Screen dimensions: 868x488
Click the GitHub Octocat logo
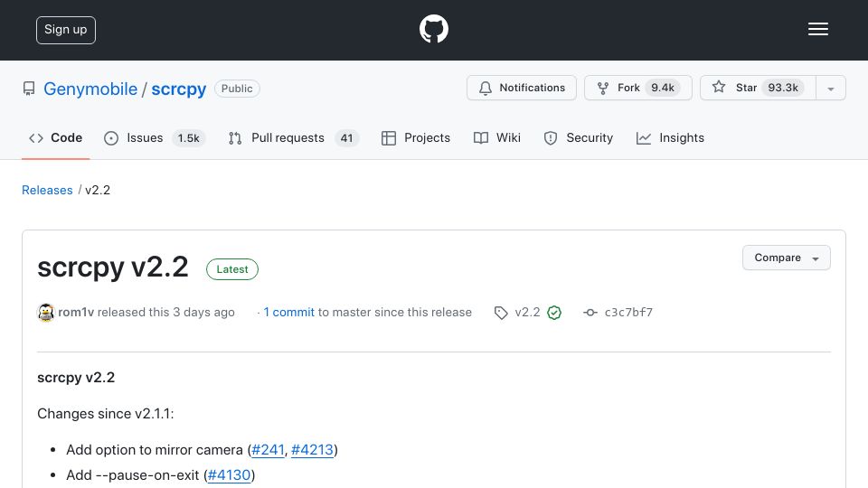click(x=433, y=29)
